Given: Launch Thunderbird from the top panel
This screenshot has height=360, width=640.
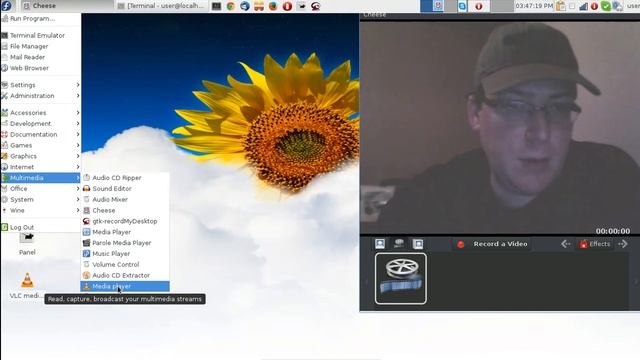Looking at the screenshot, I should (244, 6).
